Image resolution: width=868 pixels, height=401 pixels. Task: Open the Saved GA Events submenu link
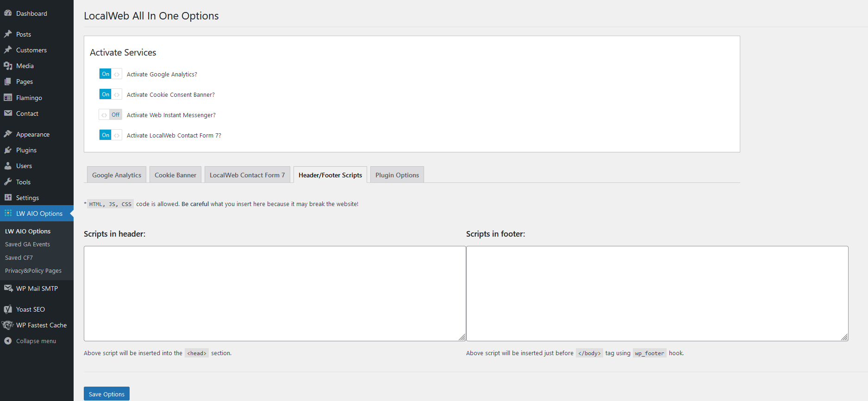pos(27,244)
